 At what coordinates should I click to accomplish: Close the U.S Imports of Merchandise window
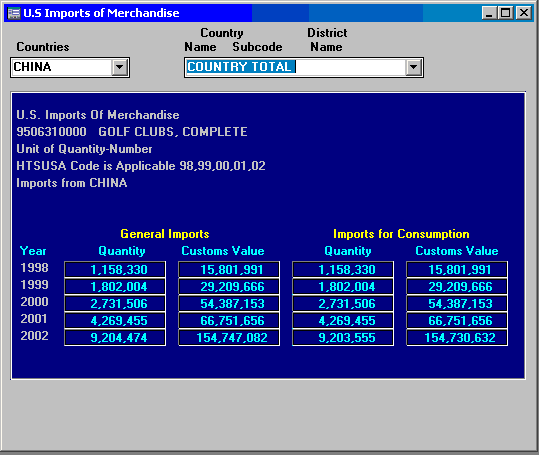(524, 13)
